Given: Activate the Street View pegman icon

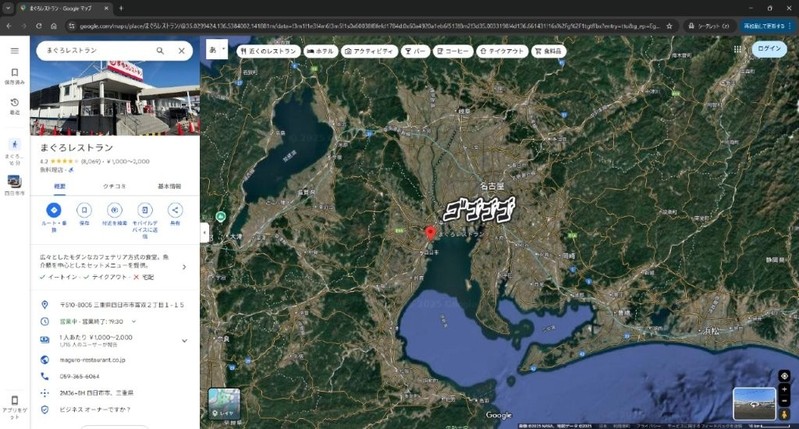Looking at the screenshot, I should [784, 414].
